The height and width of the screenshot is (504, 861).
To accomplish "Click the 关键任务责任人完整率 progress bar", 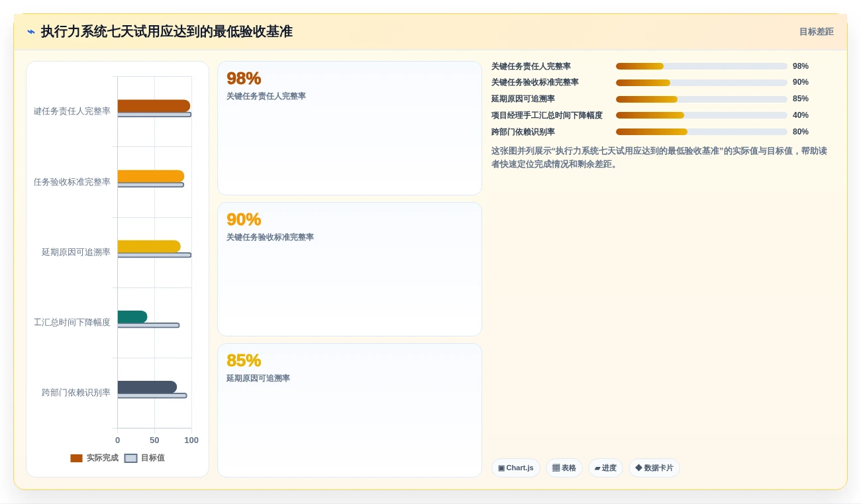I will [701, 66].
